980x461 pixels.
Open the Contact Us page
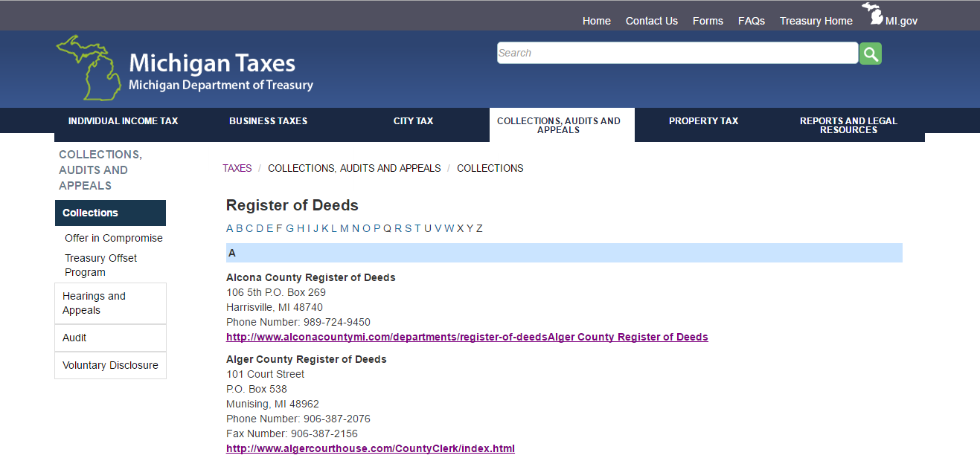click(651, 21)
